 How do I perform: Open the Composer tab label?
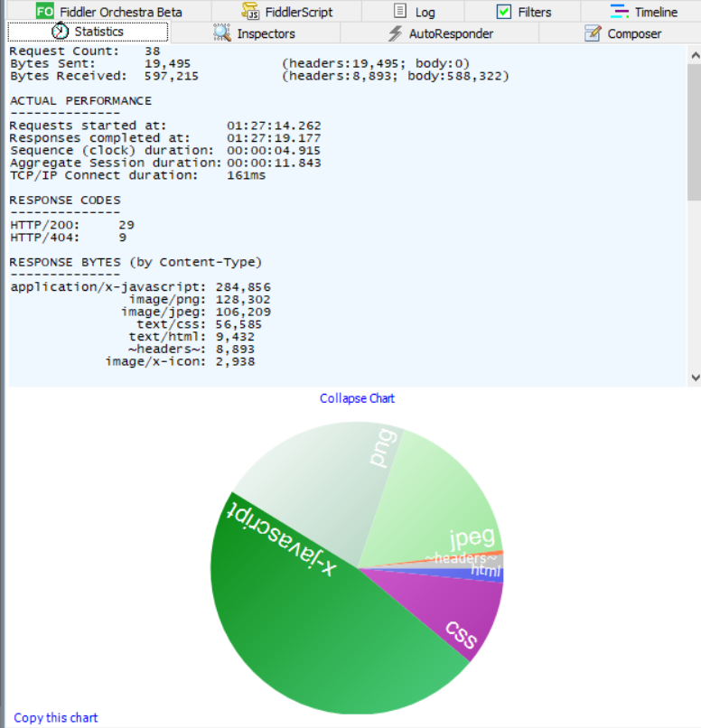coord(634,33)
